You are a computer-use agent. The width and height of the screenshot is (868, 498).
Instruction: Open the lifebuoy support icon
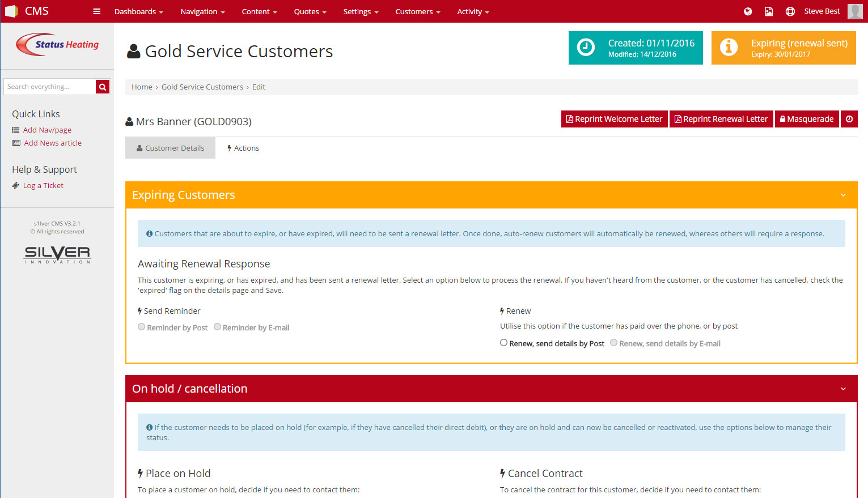(790, 11)
